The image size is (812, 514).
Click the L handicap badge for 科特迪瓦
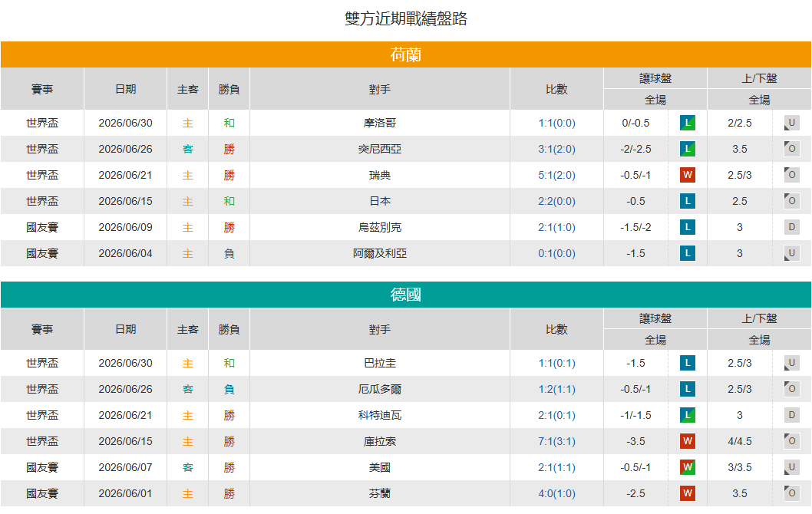687,415
